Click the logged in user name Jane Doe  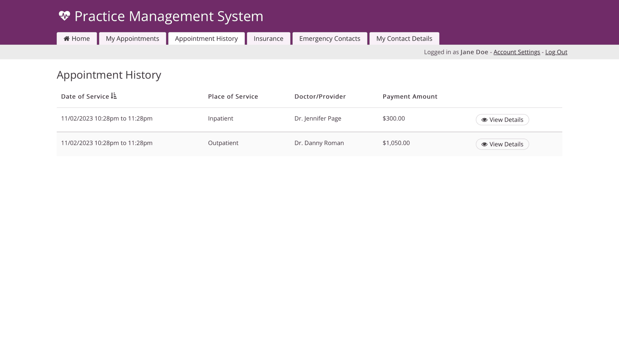474,52
